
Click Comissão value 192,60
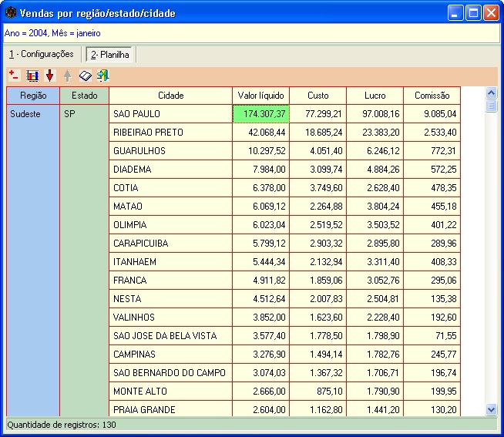click(x=432, y=318)
